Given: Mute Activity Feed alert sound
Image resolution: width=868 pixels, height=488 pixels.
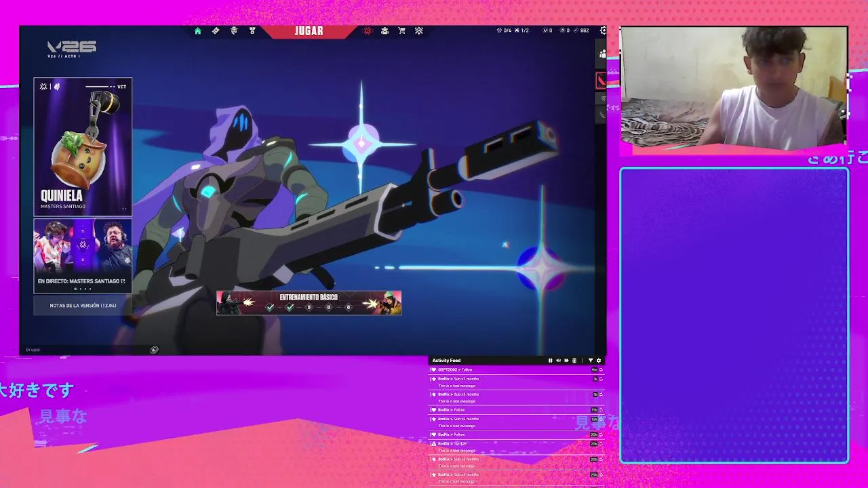Looking at the screenshot, I should tap(558, 361).
